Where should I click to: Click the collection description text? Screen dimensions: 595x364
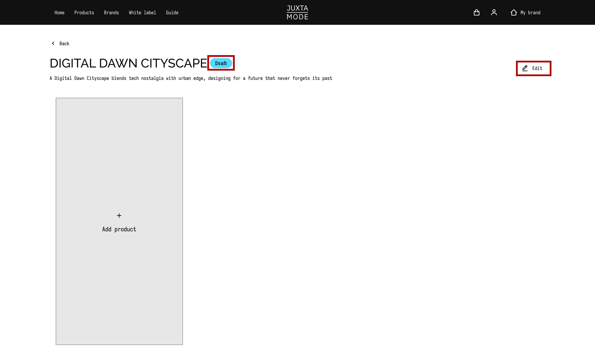(191, 78)
